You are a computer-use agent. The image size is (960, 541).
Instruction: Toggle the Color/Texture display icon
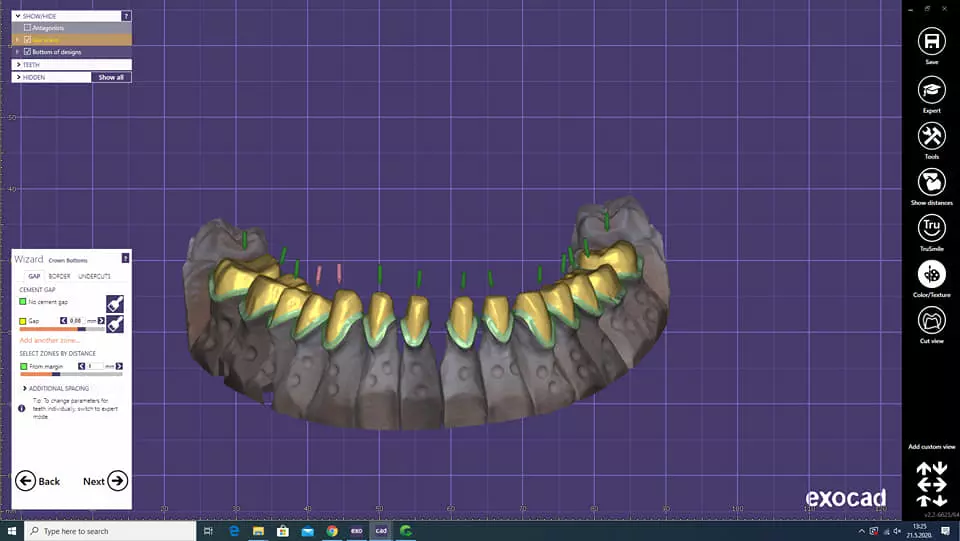tap(931, 274)
